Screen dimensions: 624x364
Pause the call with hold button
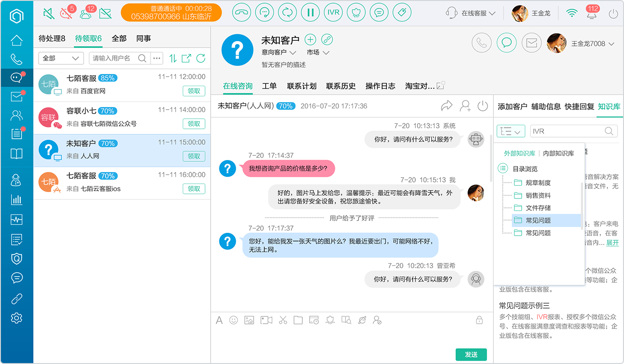(x=310, y=13)
